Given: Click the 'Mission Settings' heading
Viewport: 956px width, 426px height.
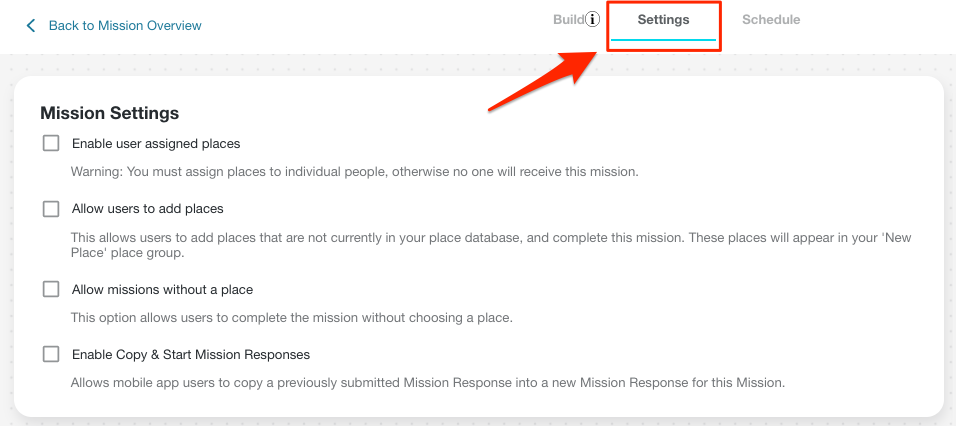Looking at the screenshot, I should click(110, 113).
